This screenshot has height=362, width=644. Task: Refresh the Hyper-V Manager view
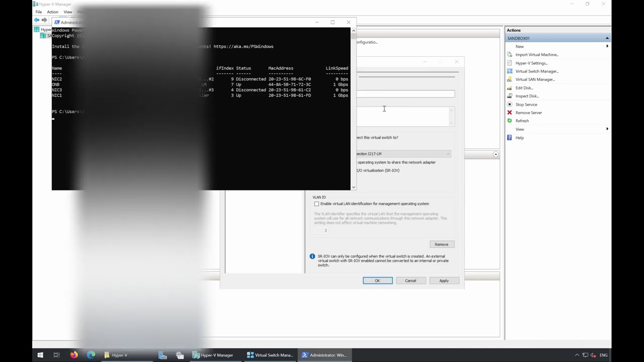tap(522, 121)
